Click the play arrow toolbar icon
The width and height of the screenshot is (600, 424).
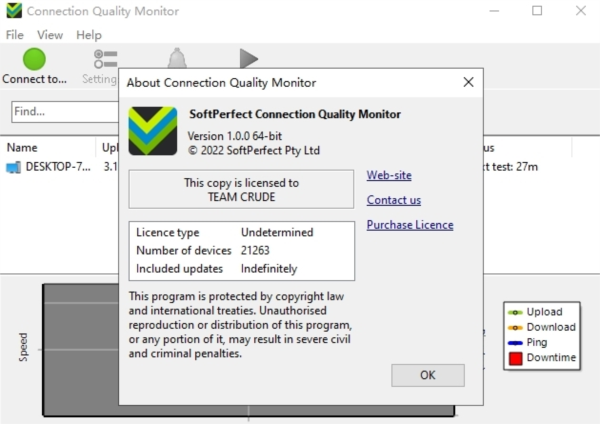(249, 59)
